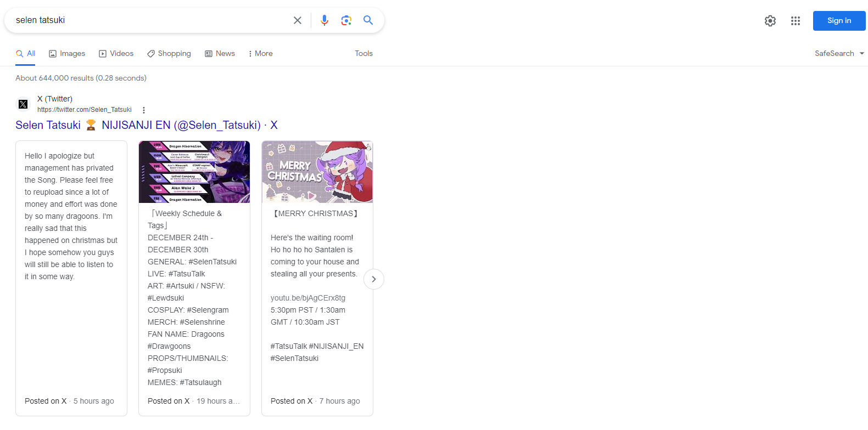Show next tweets in the carousel
This screenshot has height=430, width=868.
click(374, 279)
